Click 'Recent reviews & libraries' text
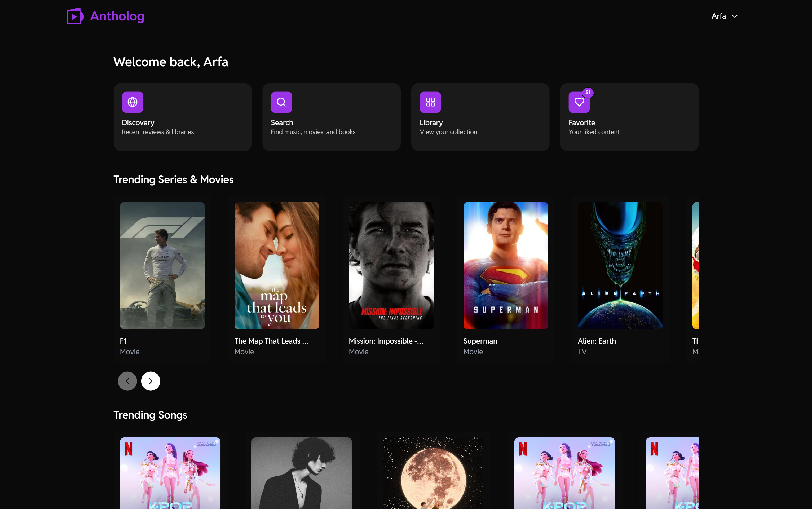This screenshot has height=509, width=812. coord(158,132)
